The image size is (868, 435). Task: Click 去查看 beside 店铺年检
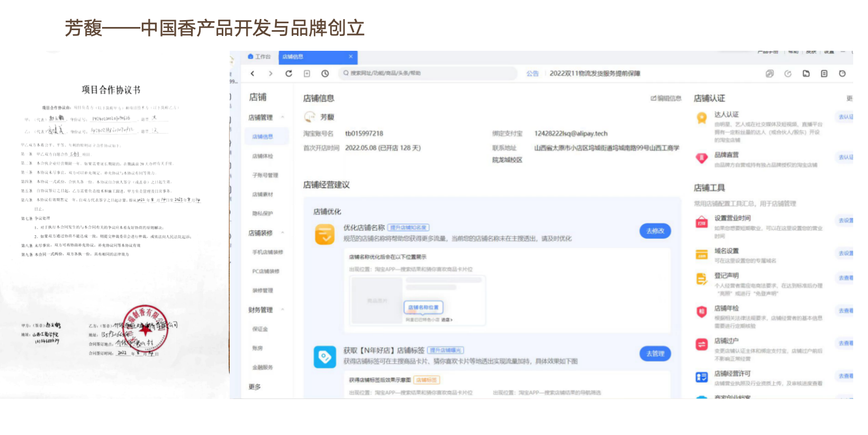(x=846, y=311)
